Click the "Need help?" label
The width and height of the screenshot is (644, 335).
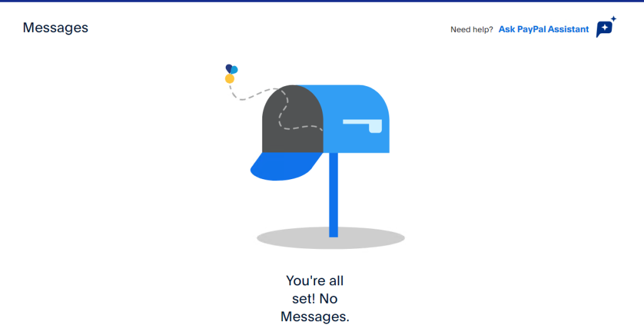tap(472, 30)
